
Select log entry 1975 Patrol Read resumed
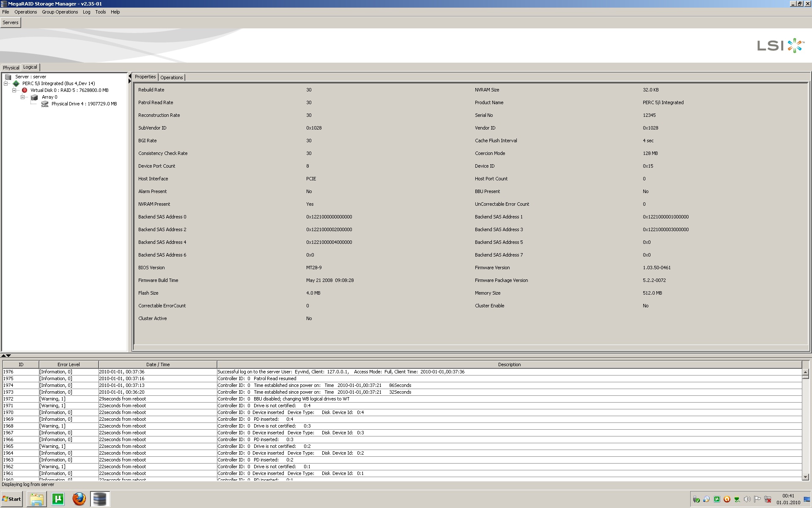click(x=402, y=378)
